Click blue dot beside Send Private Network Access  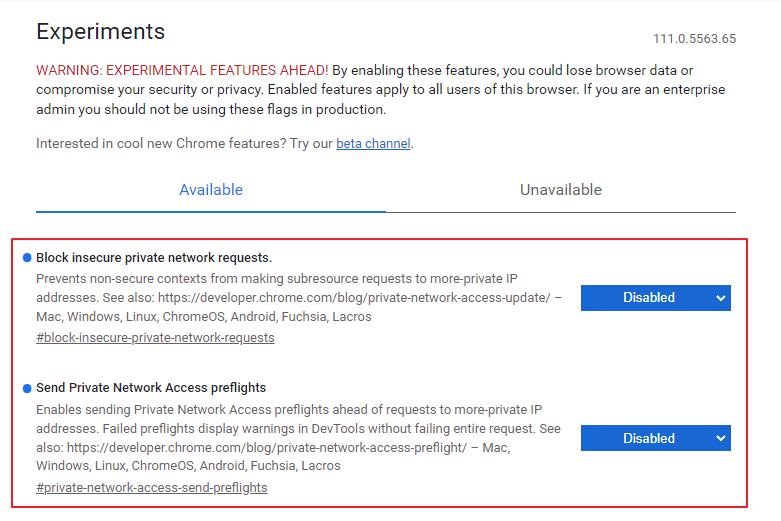[27, 388]
